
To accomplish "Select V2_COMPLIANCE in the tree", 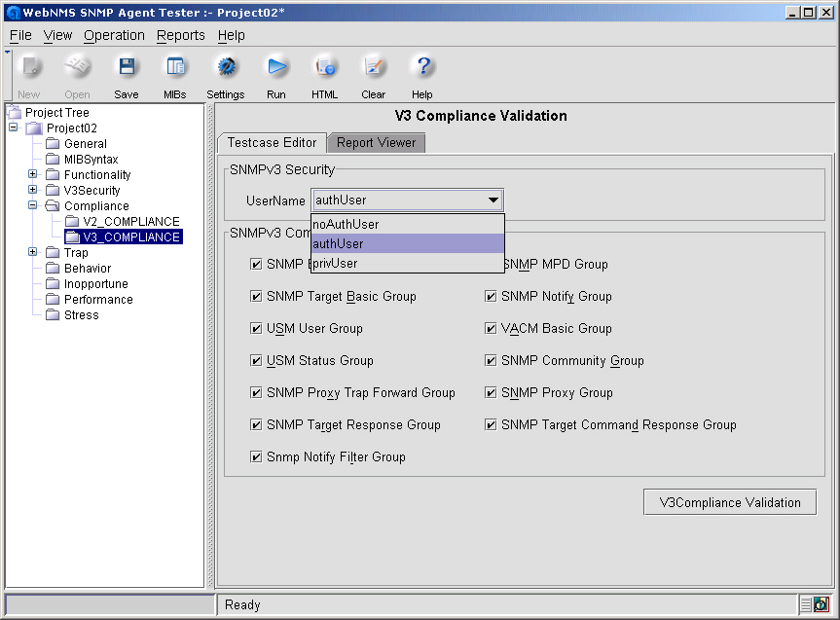I will tap(131, 221).
